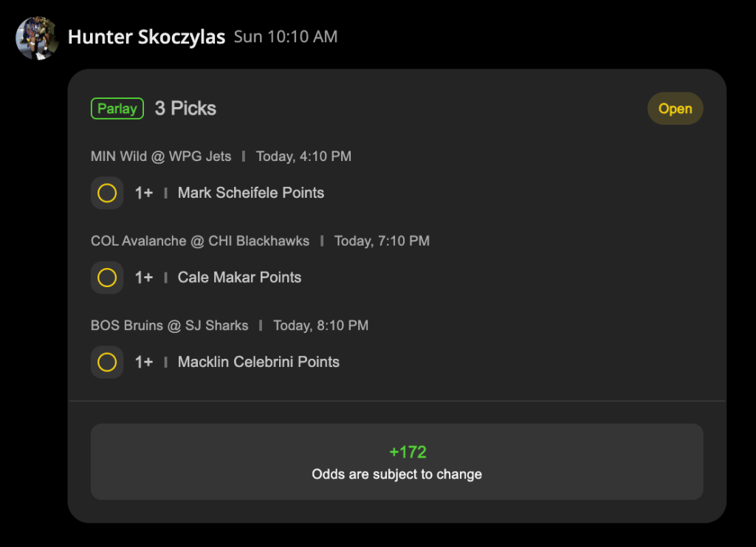
Task: Select the Cale Makar Points pick
Action: tap(239, 278)
